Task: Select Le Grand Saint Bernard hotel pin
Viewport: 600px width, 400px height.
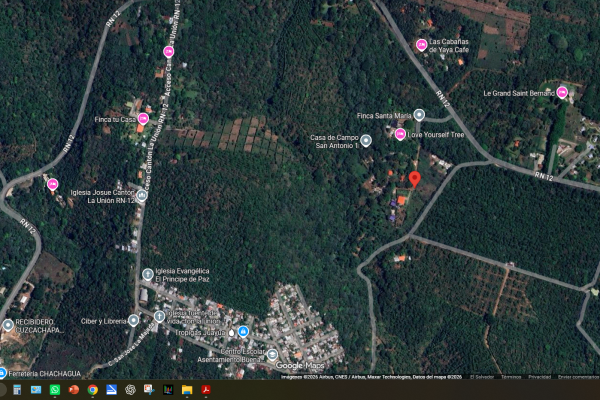Action: 562,93
